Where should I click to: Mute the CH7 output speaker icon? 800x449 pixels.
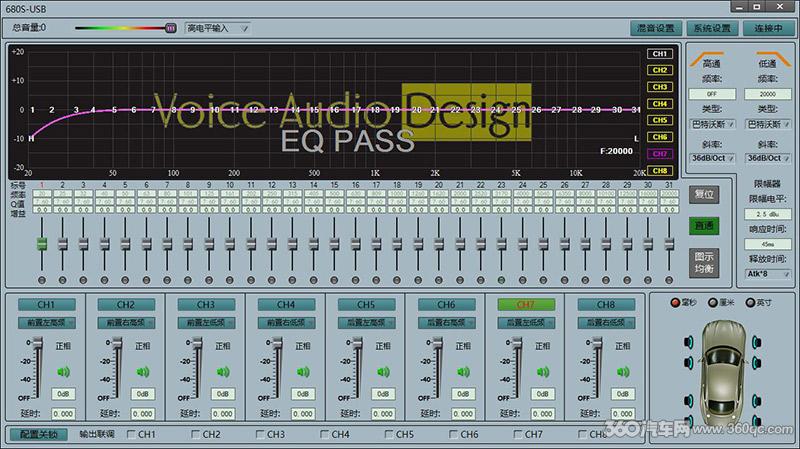click(x=543, y=371)
